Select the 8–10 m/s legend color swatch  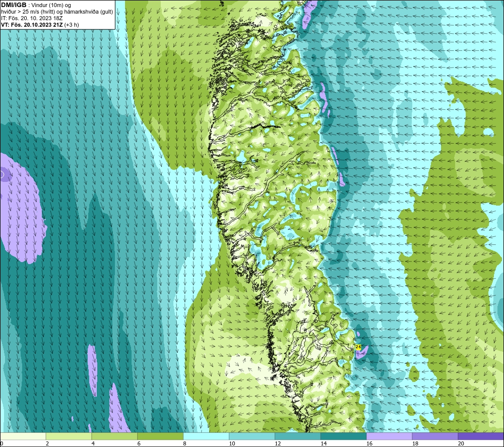coord(206,436)
